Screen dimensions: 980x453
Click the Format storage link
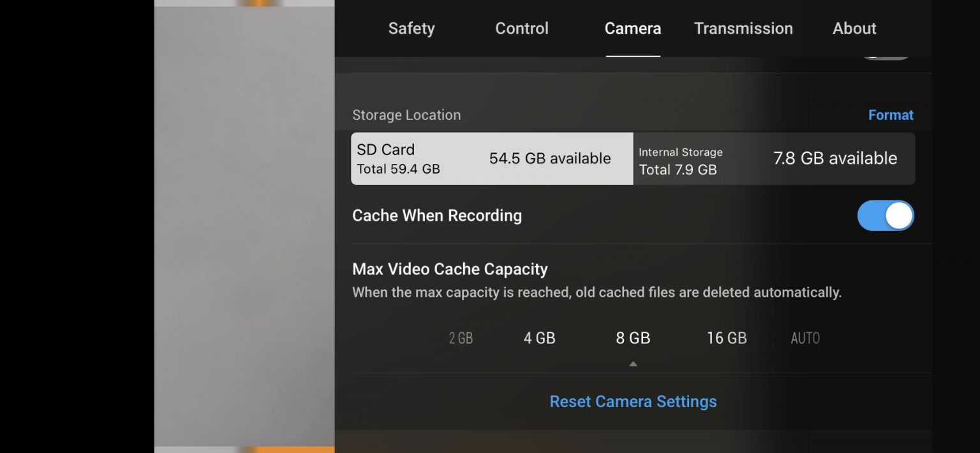891,115
